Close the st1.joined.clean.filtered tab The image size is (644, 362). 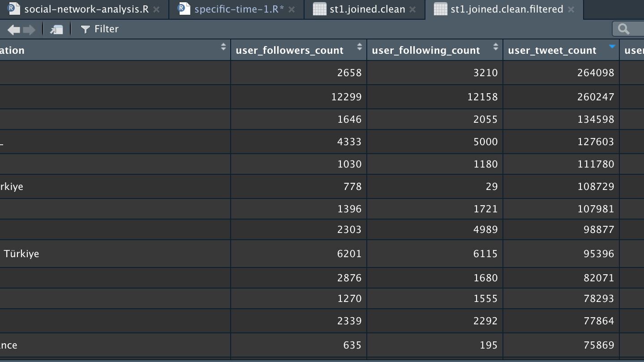(571, 9)
